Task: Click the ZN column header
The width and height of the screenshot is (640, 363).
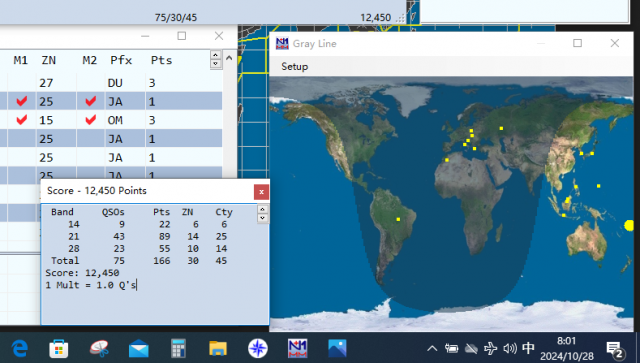Action: pos(49,60)
